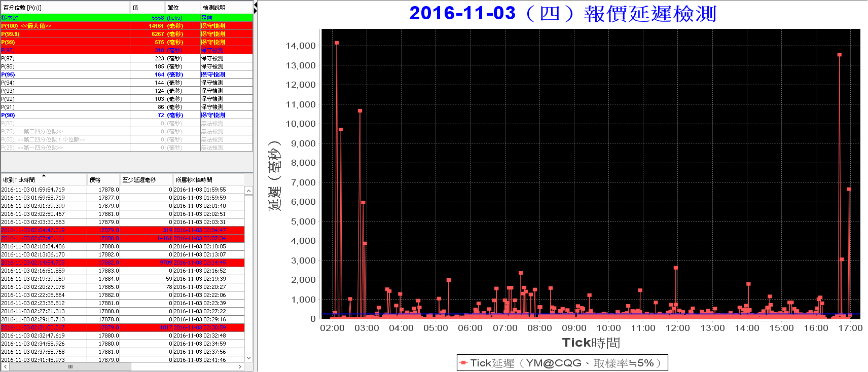Click scroll-down arrow of tick table
The width and height of the screenshot is (868, 372).
(248, 358)
